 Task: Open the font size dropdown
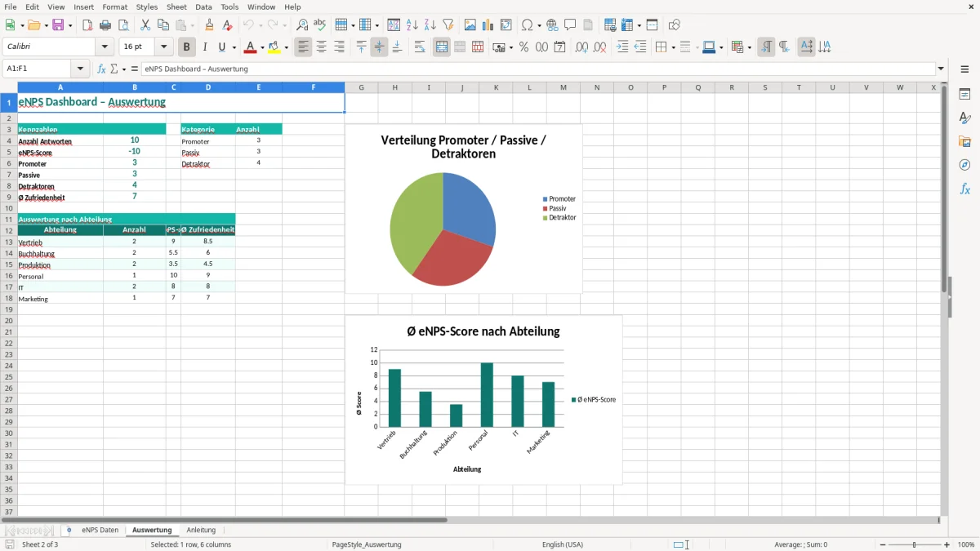[164, 47]
